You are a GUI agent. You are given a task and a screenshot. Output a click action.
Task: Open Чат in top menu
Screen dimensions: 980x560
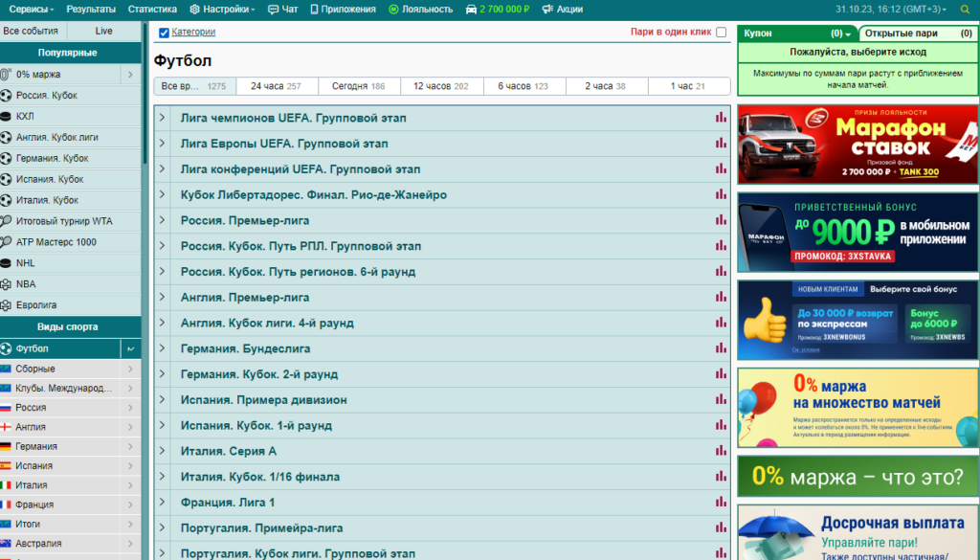coord(282,10)
